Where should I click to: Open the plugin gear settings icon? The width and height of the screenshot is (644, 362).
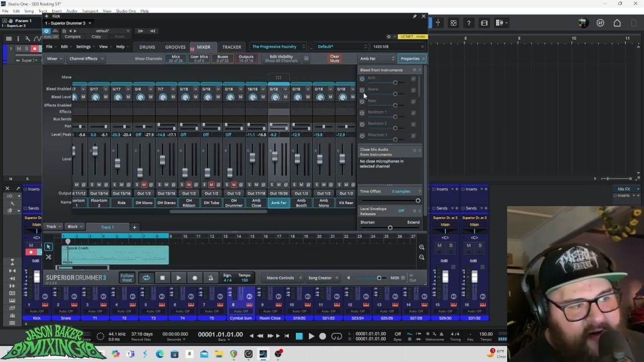[x=388, y=37]
